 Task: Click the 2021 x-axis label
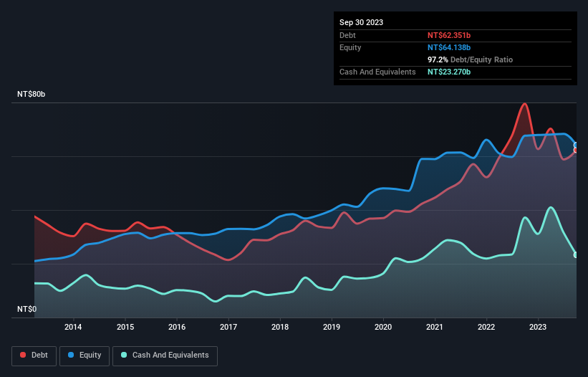pyautogui.click(x=435, y=327)
